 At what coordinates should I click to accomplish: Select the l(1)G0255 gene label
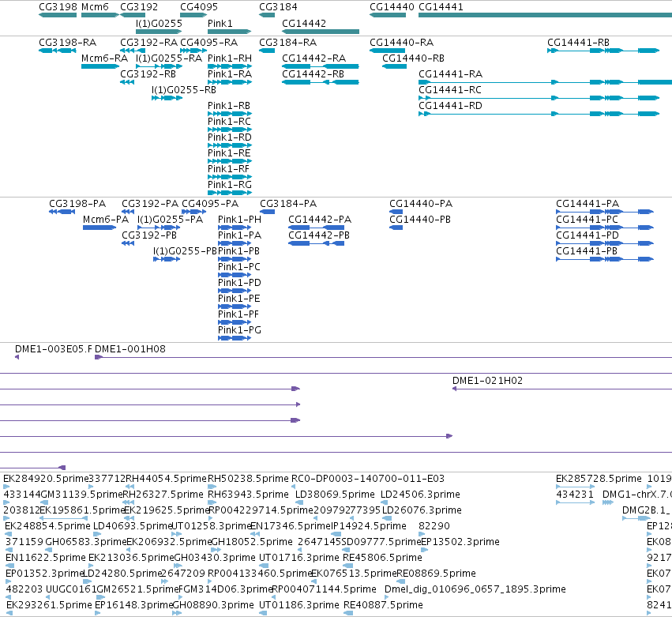point(159,23)
